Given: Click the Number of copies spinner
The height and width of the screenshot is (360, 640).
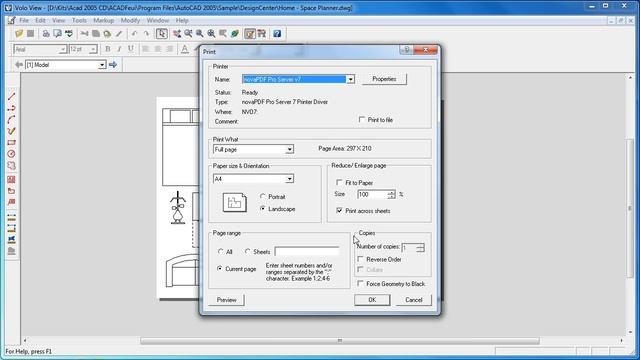Looking at the screenshot, I should (x=421, y=247).
